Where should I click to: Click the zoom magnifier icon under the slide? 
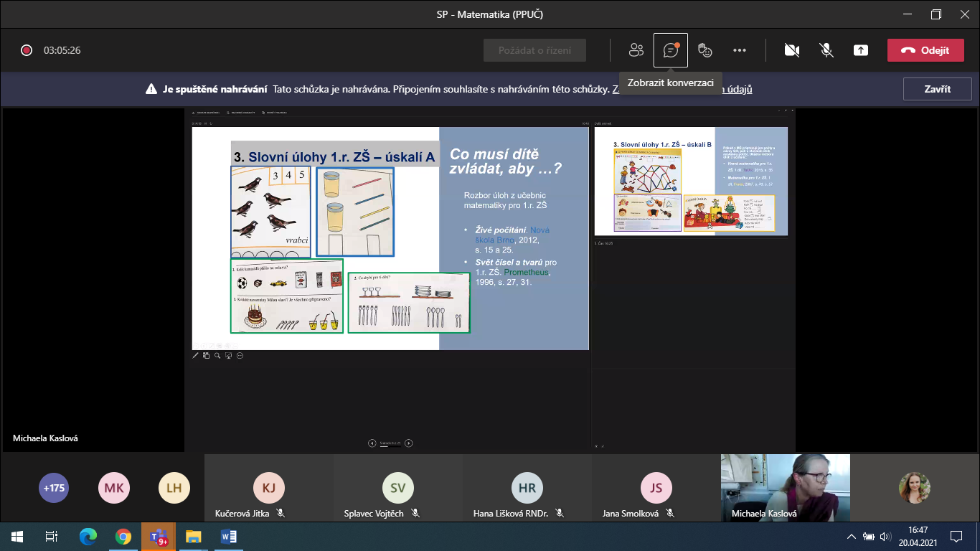point(217,355)
